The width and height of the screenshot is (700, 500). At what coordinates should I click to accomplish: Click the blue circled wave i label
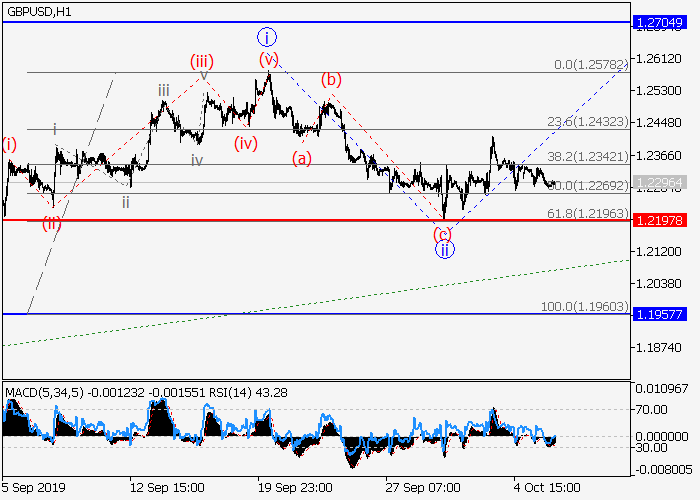pyautogui.click(x=266, y=38)
